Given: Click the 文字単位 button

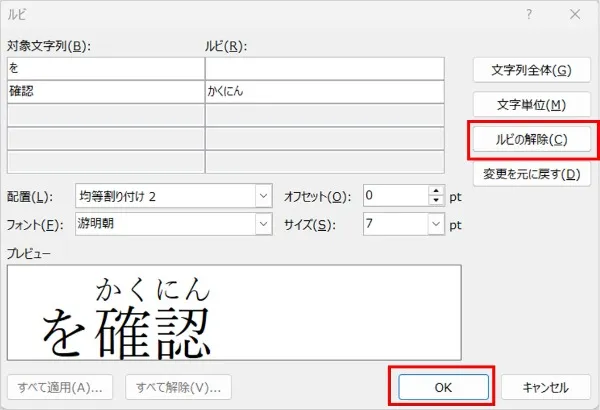Looking at the screenshot, I should 532,105.
